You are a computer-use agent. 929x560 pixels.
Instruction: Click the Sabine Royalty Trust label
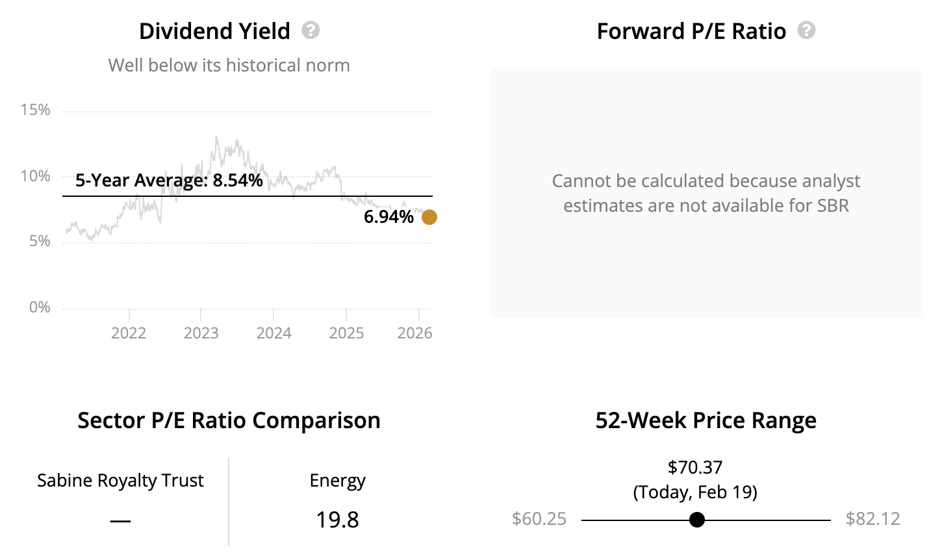120,480
